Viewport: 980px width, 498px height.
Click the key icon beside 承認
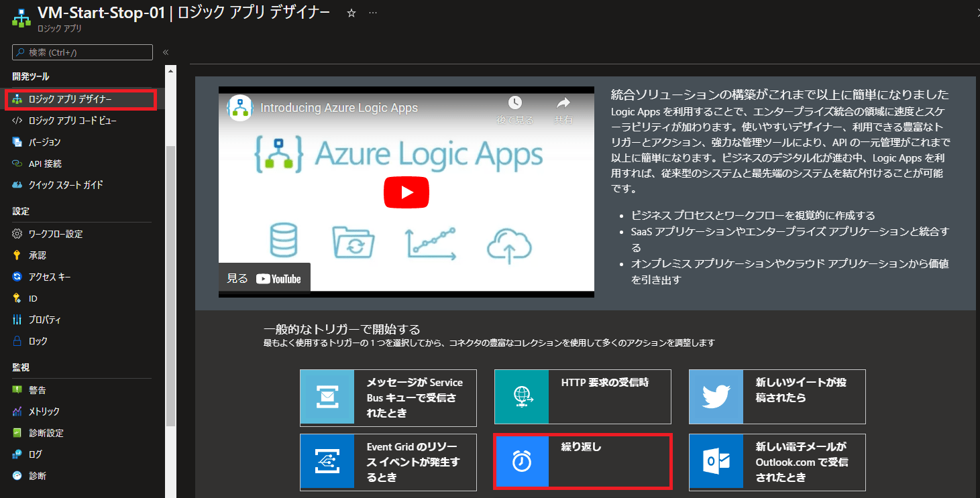(x=17, y=255)
